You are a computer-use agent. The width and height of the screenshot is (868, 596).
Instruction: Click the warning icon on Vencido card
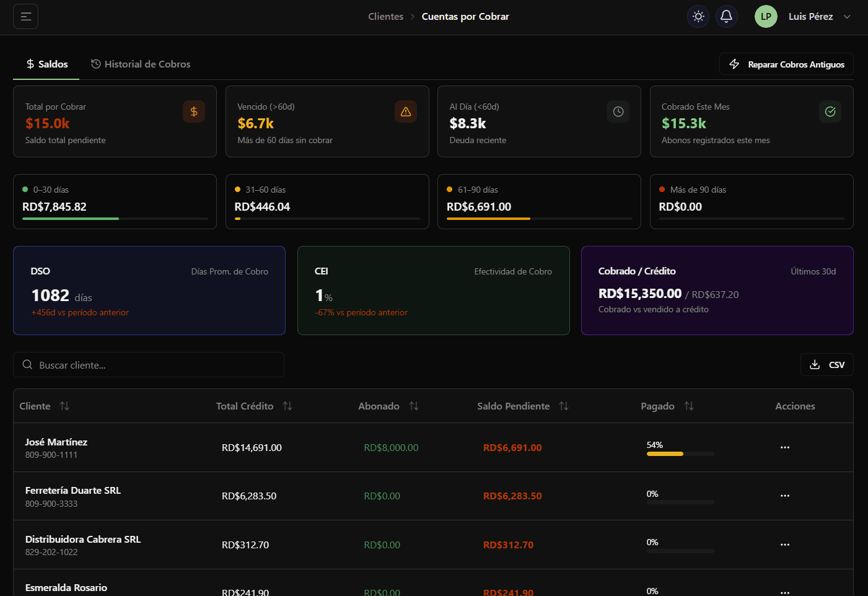click(x=406, y=112)
